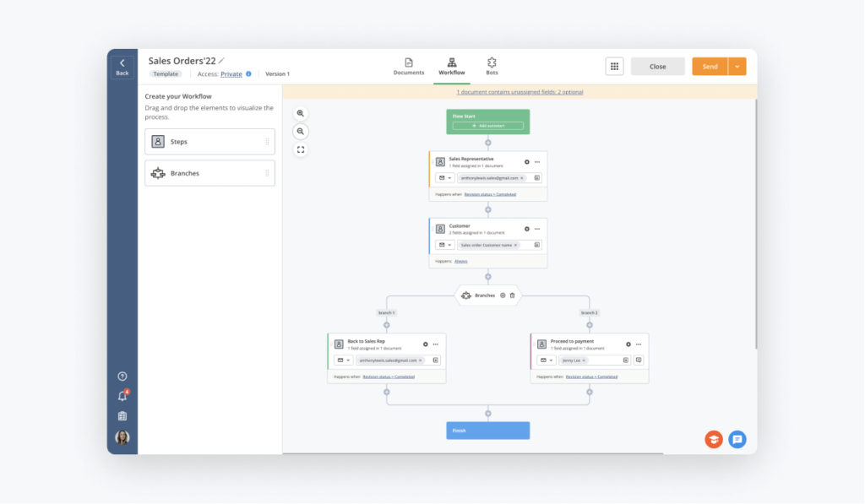Open the unassigned fields warning link

520,92
